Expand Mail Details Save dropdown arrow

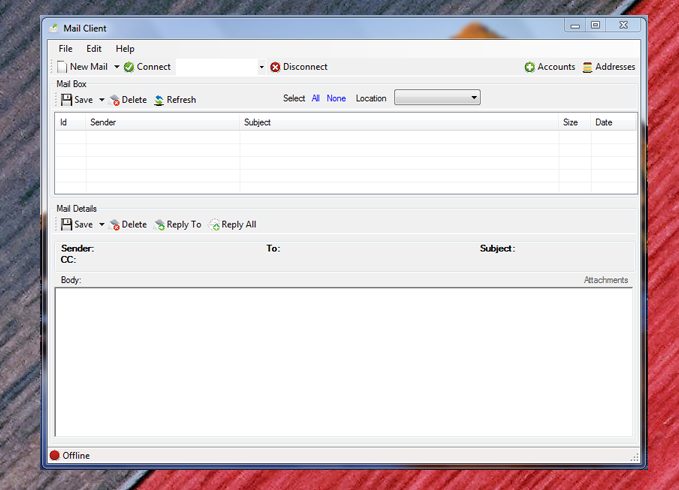tap(101, 225)
